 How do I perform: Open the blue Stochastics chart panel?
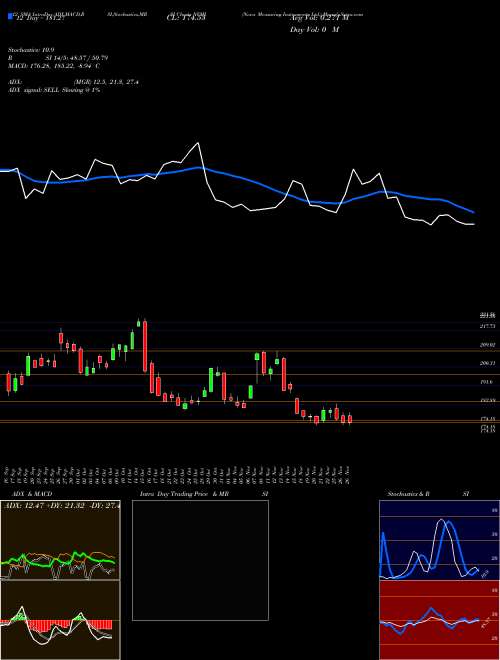(439, 540)
